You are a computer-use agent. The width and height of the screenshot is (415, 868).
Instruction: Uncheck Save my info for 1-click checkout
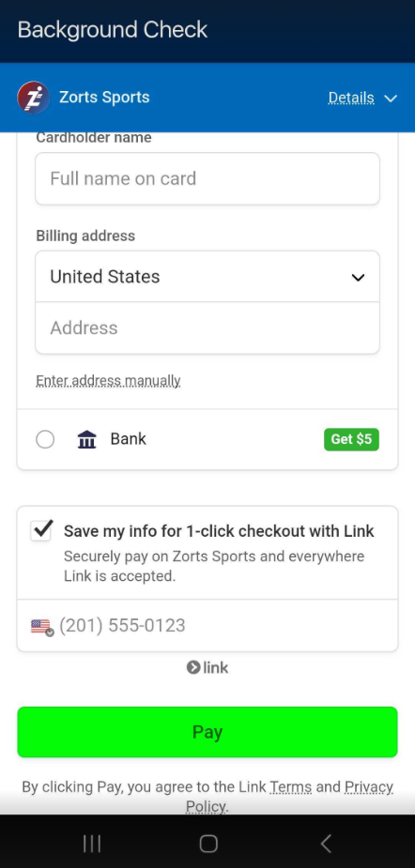41,531
